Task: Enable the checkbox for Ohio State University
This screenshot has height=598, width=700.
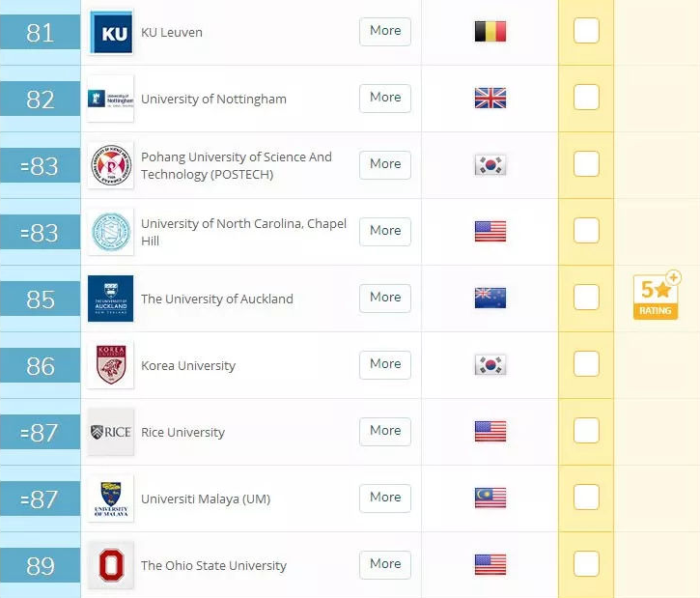Action: [x=586, y=563]
